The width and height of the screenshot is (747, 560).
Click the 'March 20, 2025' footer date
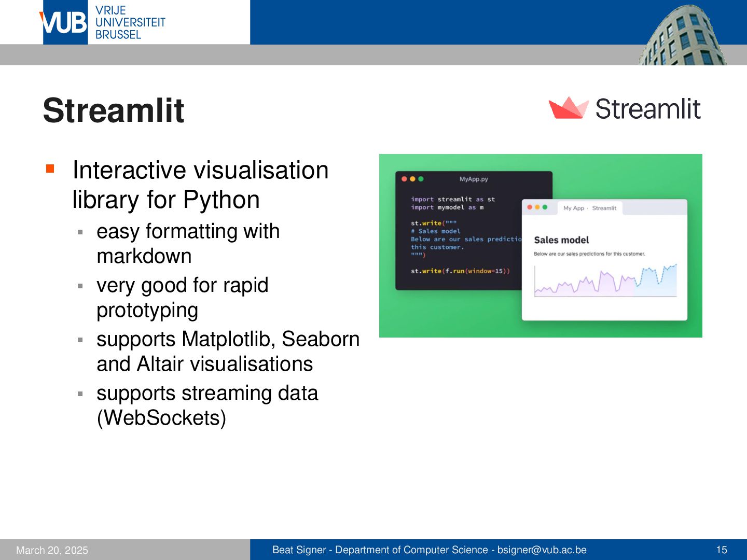click(52, 550)
